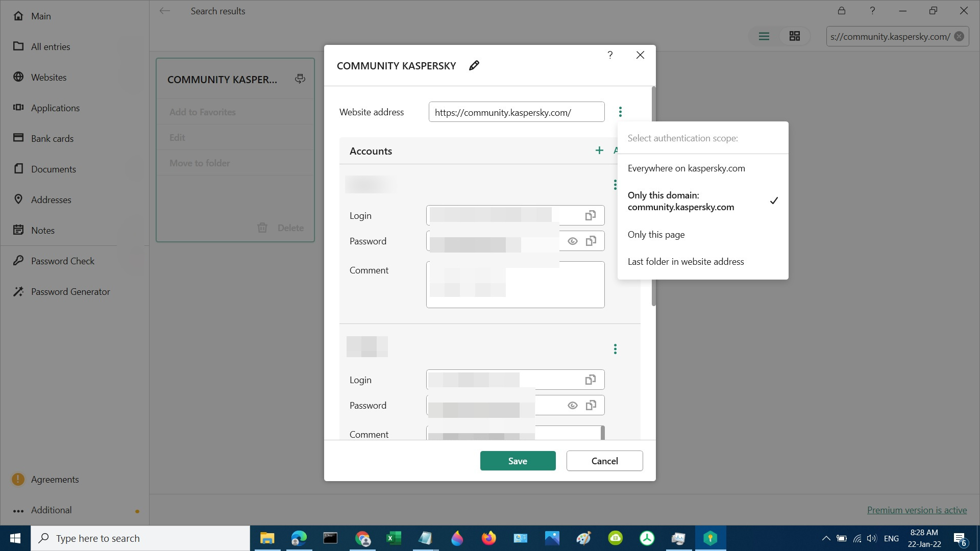The height and width of the screenshot is (551, 980).
Task: Open main window help question mark
Action: 872,11
